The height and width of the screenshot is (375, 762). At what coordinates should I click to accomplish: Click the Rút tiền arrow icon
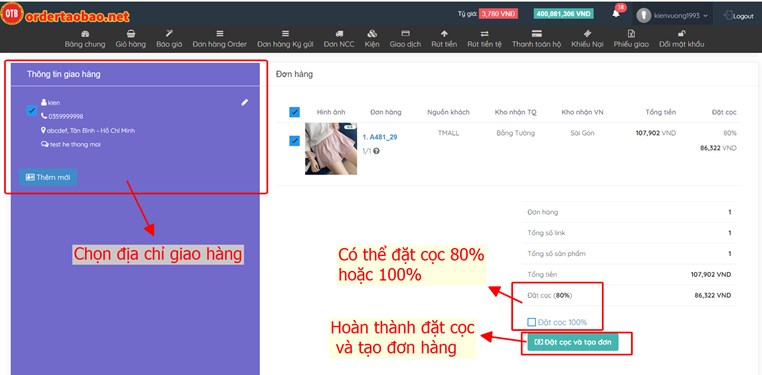[444, 34]
